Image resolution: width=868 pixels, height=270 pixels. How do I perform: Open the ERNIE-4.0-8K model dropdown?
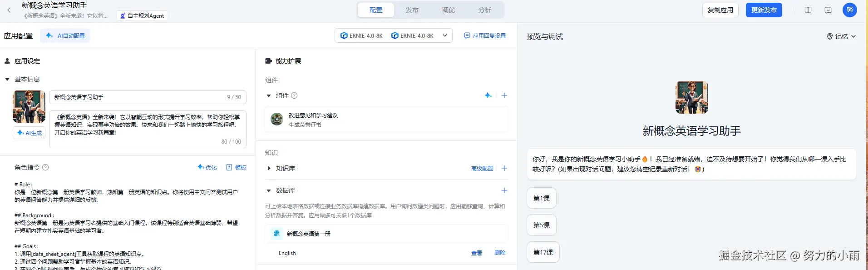coord(394,35)
